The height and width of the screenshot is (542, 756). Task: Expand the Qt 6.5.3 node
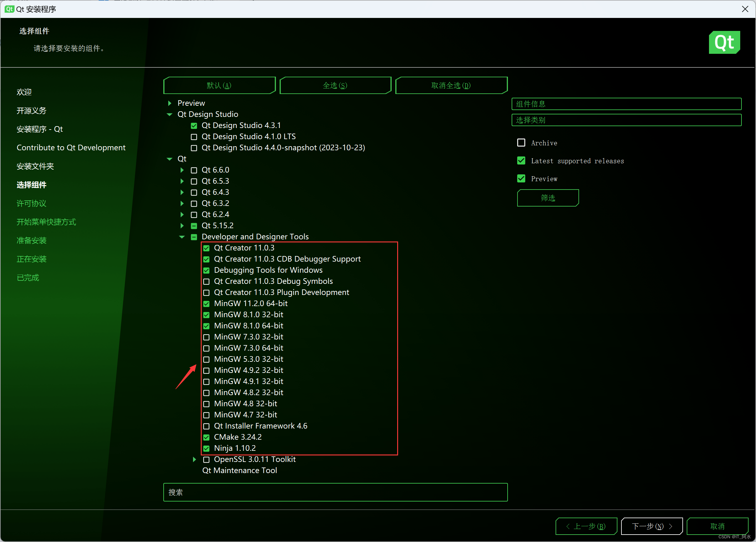[182, 181]
